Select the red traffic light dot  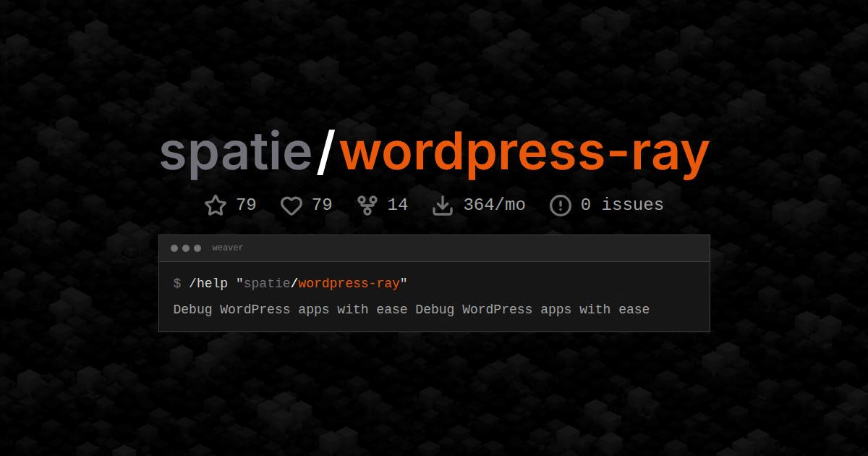pyautogui.click(x=174, y=248)
